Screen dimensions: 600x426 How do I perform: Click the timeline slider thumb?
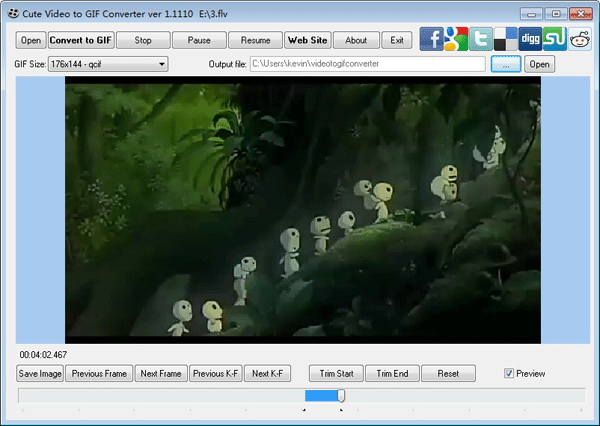(341, 396)
